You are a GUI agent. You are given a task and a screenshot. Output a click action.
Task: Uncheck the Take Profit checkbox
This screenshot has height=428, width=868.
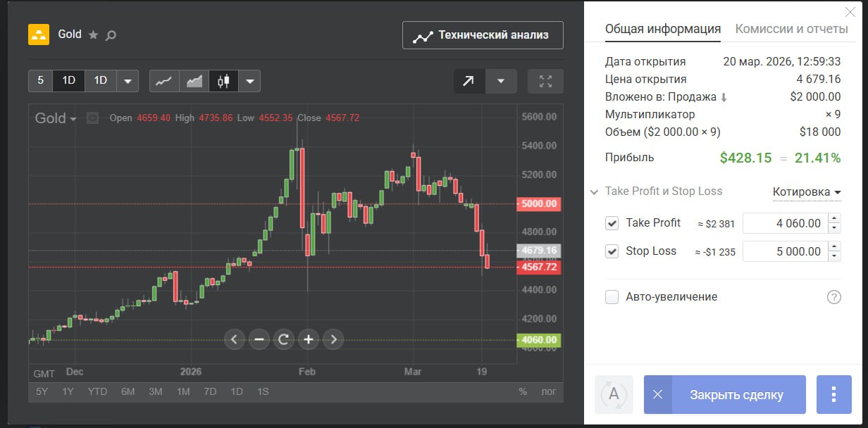coord(612,223)
